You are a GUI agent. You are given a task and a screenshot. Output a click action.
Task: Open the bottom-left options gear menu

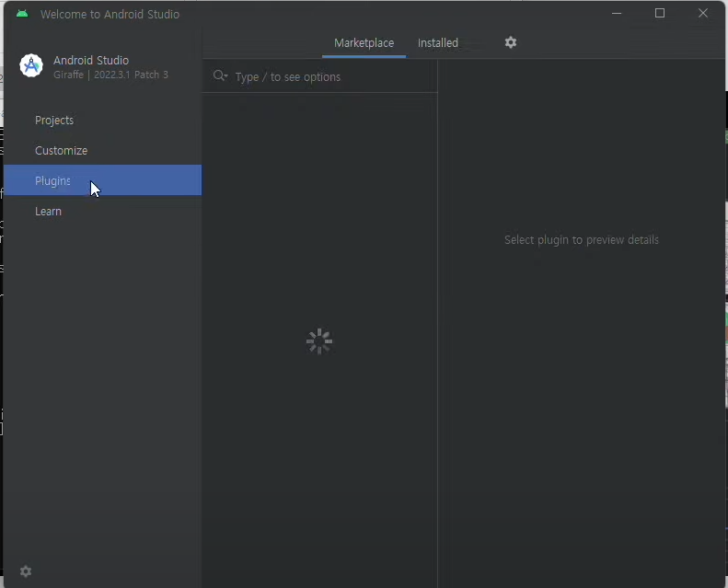tap(26, 571)
